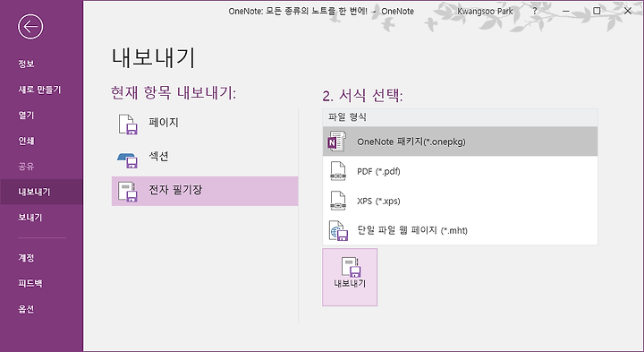Select the 내보내기 sidebar menu item
Image resolution: width=644 pixels, height=352 pixels.
41,192
